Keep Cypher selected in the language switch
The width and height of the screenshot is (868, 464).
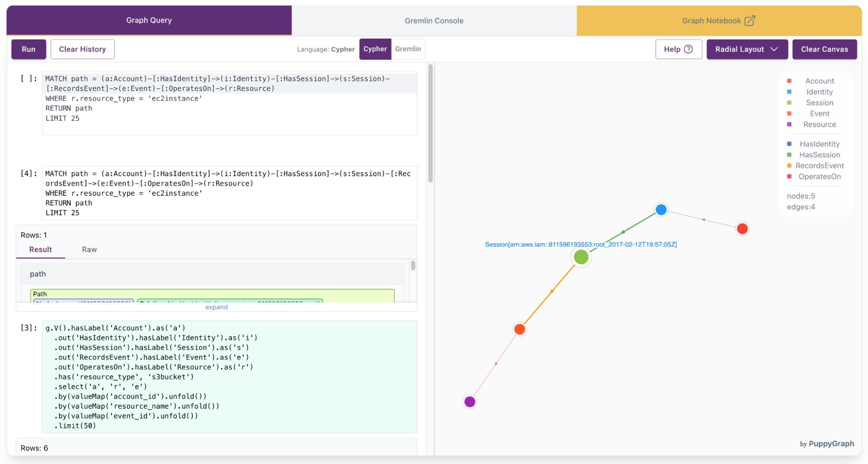click(x=375, y=49)
